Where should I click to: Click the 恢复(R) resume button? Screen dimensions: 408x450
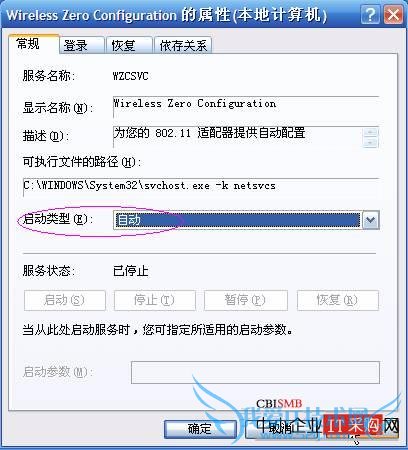click(338, 300)
